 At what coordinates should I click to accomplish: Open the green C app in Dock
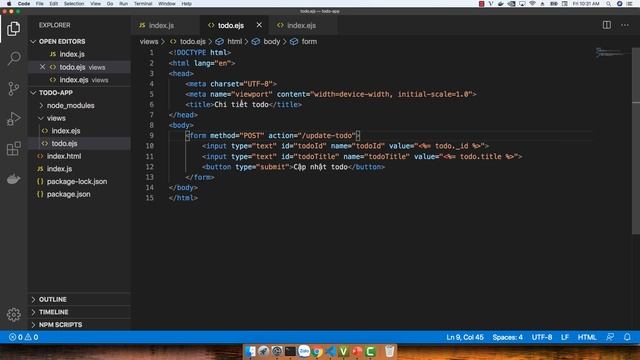point(370,351)
